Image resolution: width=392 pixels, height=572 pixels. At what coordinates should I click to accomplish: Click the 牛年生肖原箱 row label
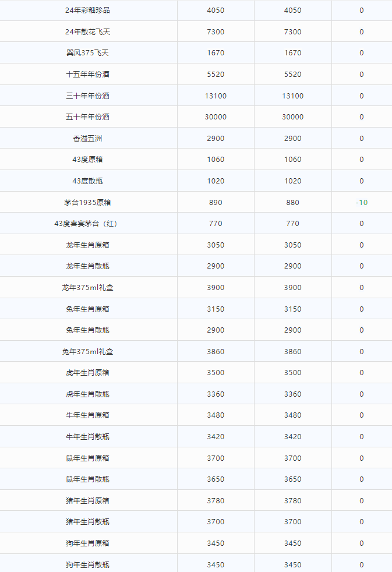(87, 415)
